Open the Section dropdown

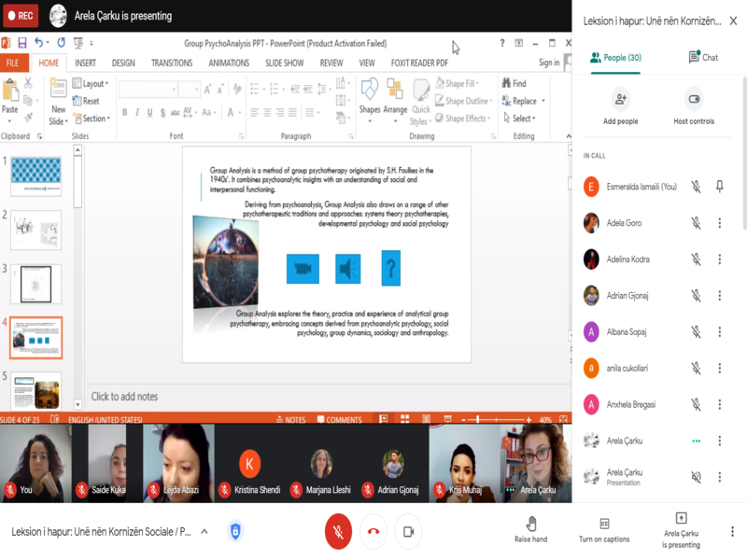pos(92,119)
